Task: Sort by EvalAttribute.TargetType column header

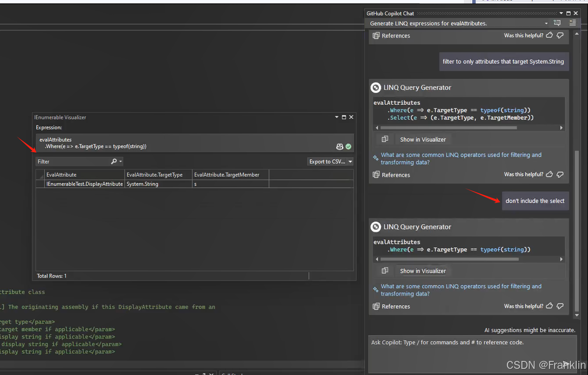Action: [x=159, y=175]
